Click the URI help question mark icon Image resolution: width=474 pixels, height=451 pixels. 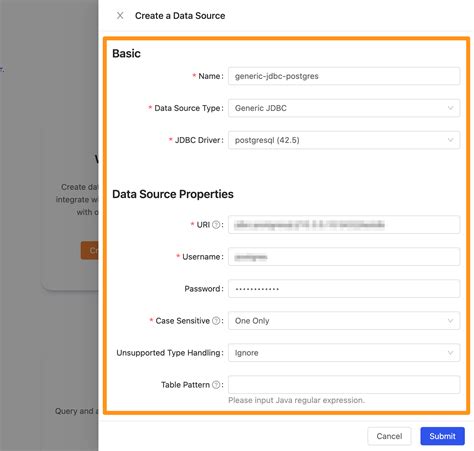[216, 225]
